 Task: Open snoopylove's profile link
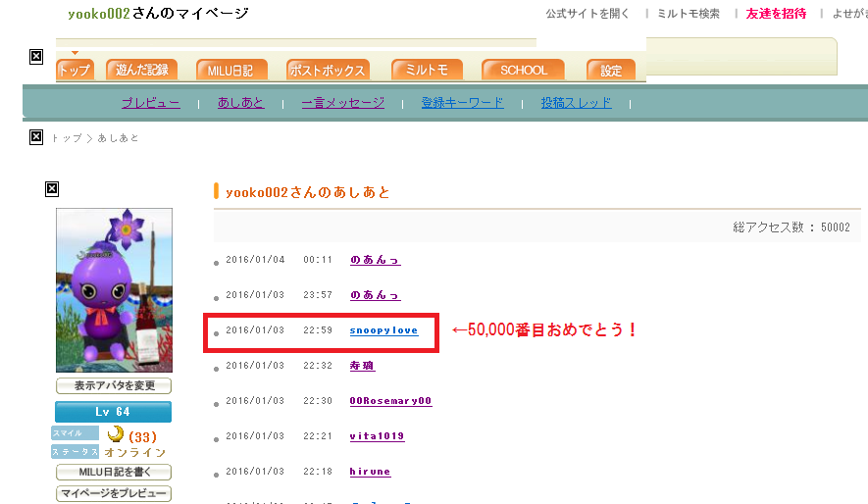pyautogui.click(x=383, y=330)
